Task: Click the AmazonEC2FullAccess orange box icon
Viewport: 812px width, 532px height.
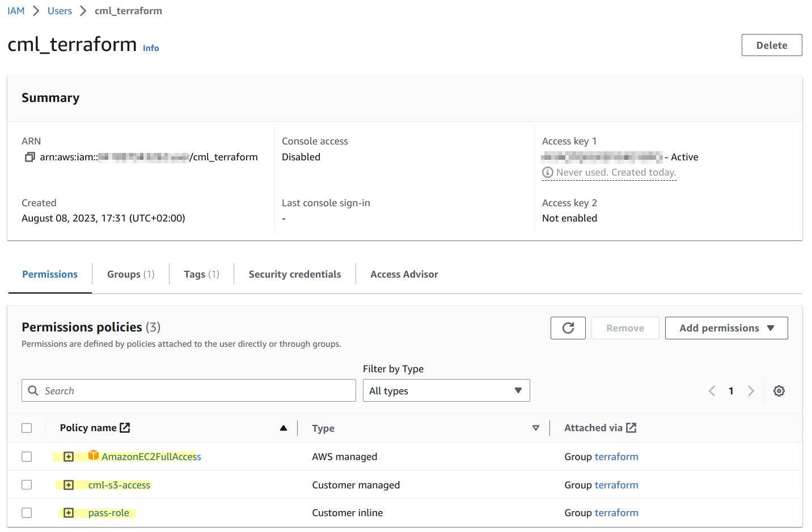Action: [94, 456]
